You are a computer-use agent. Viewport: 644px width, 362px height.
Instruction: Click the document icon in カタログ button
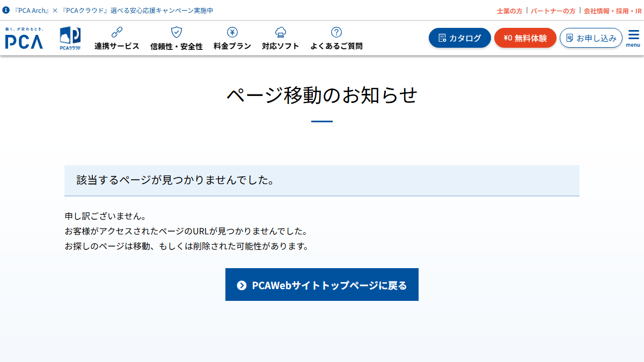click(442, 38)
